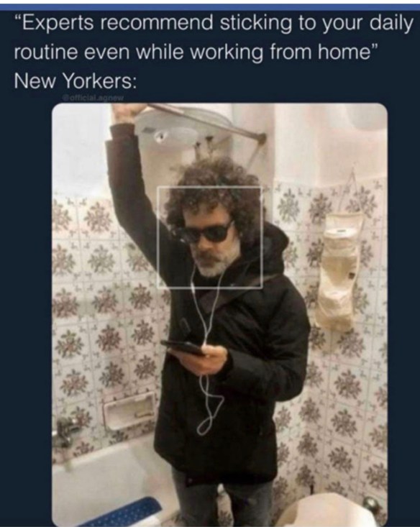Click the "New Yorkers:" caption line
Viewport: 420px width, 527px height.
point(76,81)
